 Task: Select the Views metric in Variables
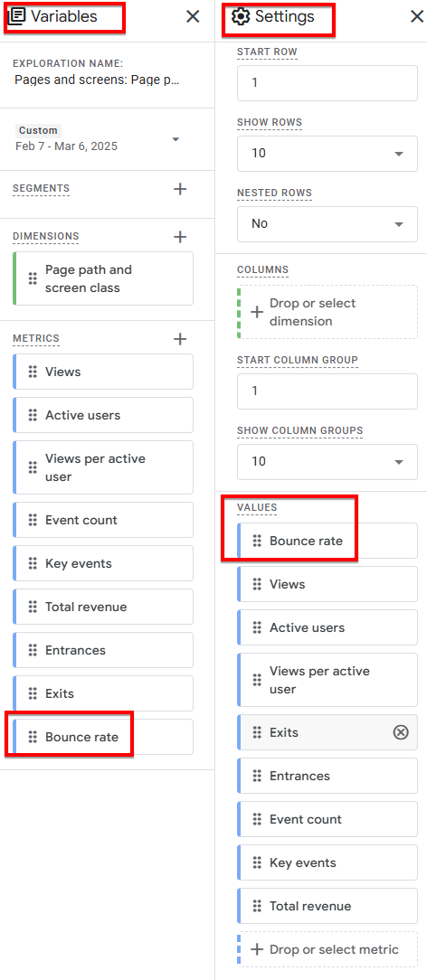coord(103,372)
